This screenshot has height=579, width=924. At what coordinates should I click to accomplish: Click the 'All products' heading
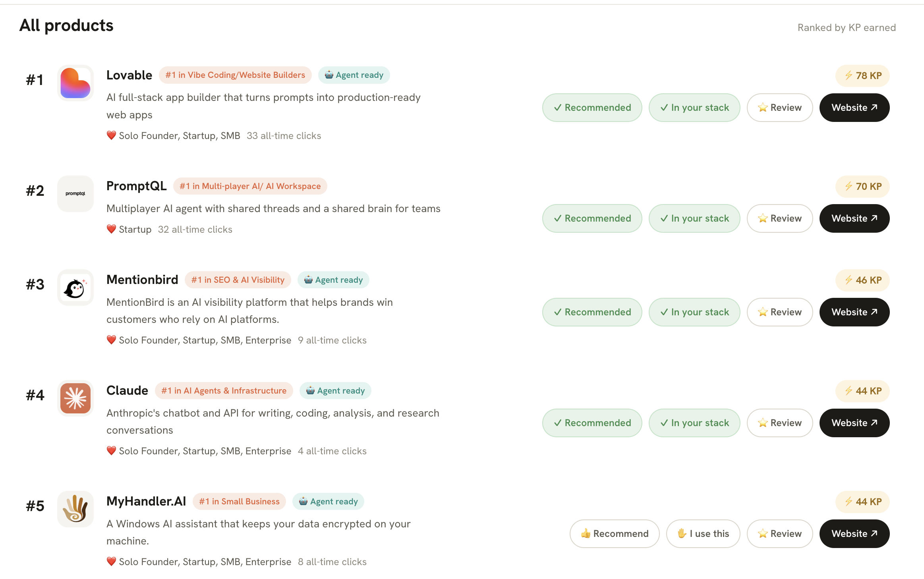(66, 25)
